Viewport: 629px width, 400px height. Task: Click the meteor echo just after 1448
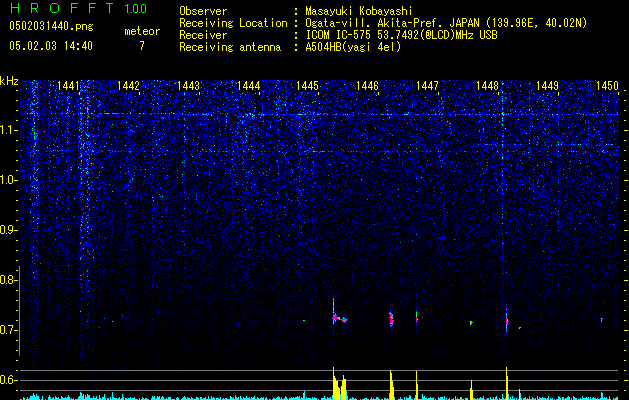click(x=507, y=321)
